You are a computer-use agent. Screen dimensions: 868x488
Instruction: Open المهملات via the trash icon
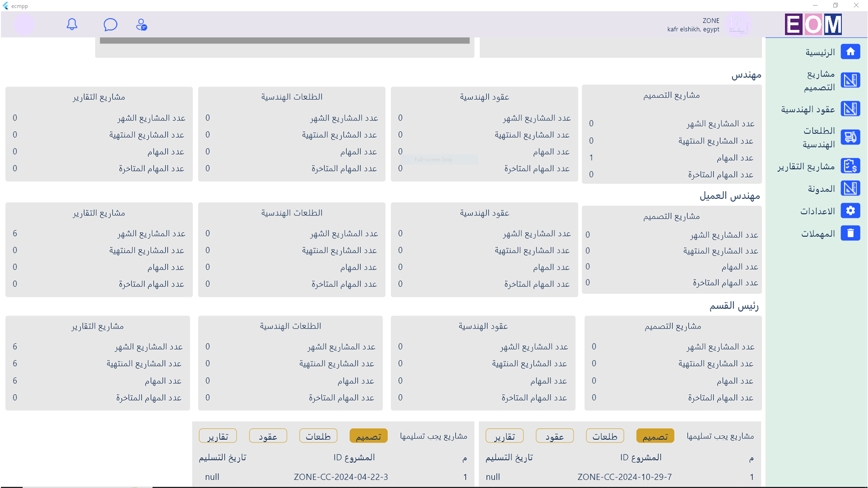pos(850,233)
